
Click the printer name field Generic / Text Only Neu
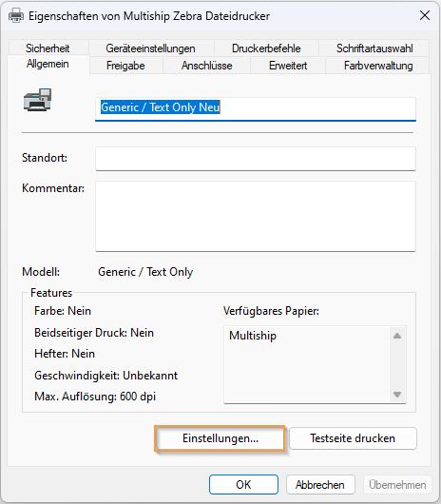click(256, 109)
